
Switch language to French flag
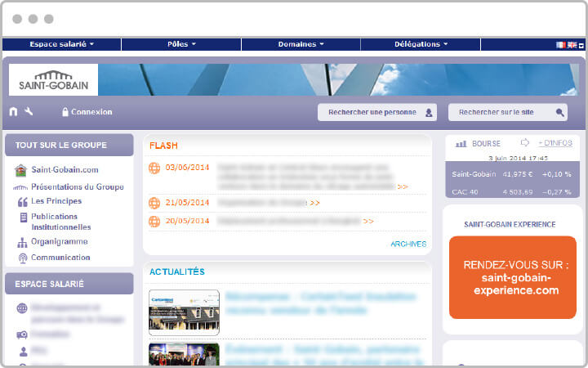pos(560,45)
